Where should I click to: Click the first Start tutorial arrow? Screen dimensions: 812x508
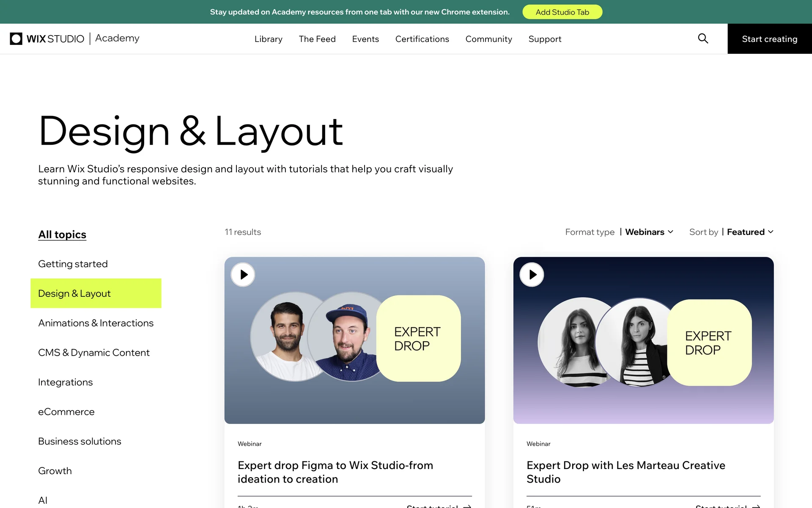click(x=467, y=506)
